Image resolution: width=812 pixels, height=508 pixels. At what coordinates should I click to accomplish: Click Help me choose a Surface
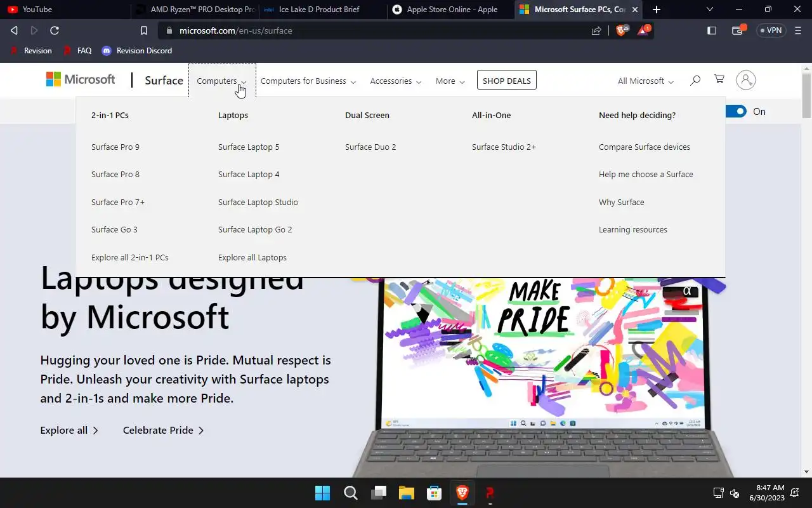[646, 174]
